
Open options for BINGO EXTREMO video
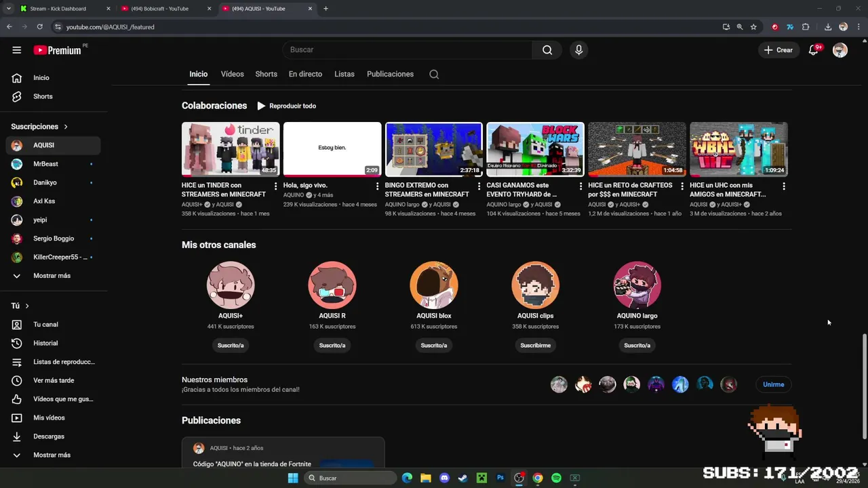click(479, 186)
